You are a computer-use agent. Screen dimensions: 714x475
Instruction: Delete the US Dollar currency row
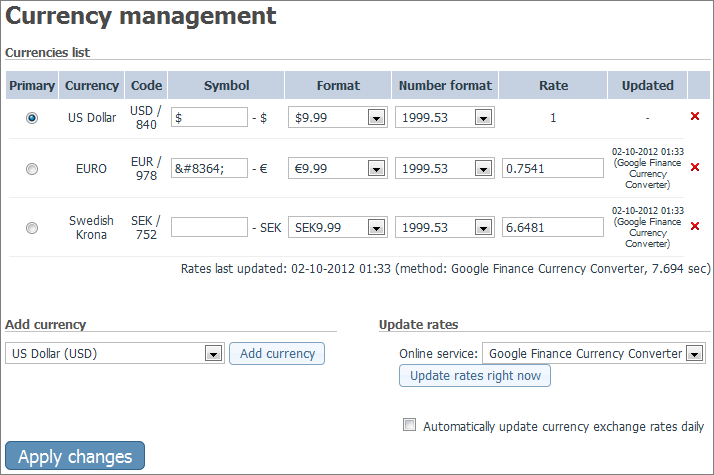(694, 117)
